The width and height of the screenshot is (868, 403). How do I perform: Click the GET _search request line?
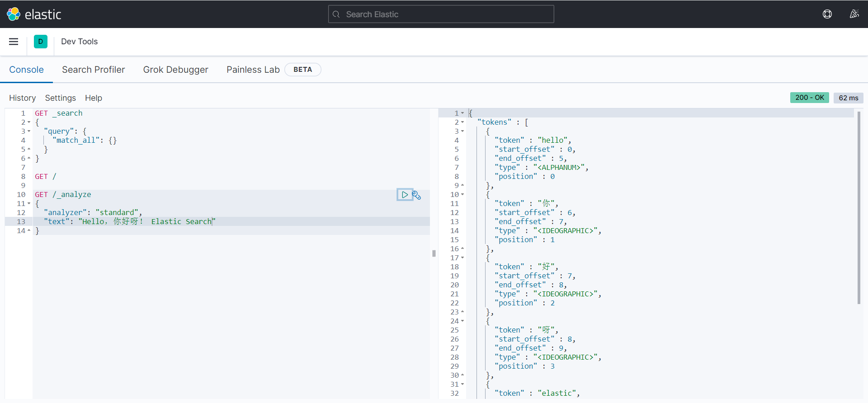(x=59, y=113)
